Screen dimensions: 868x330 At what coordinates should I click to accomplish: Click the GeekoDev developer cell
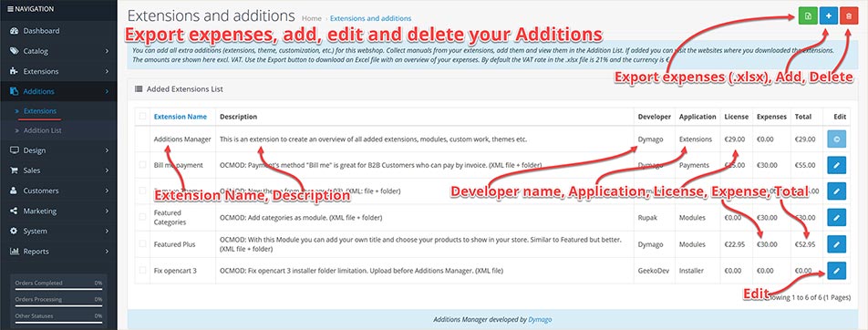click(655, 271)
